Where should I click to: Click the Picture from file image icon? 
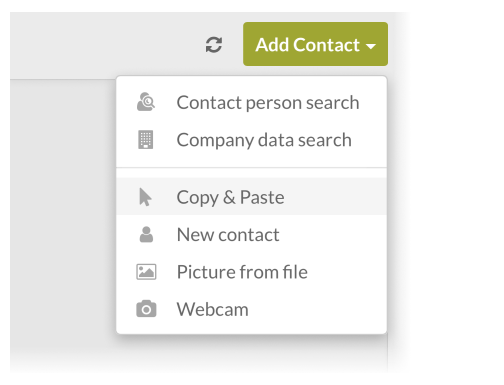pos(146,272)
